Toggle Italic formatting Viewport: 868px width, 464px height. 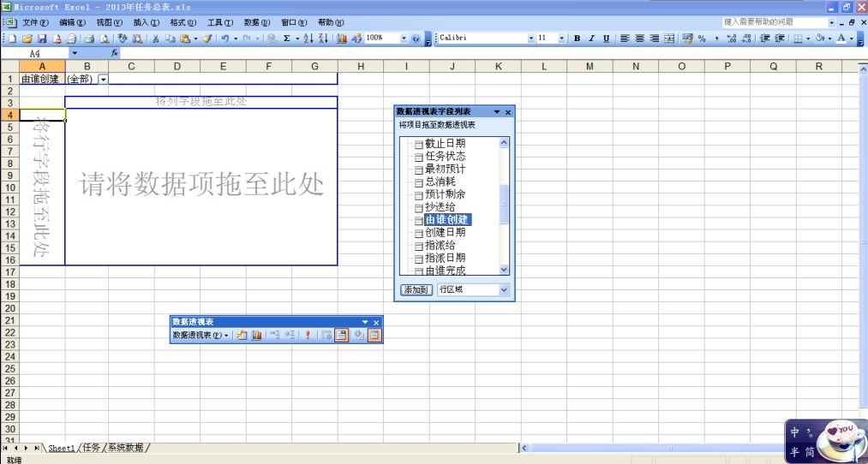pyautogui.click(x=591, y=39)
